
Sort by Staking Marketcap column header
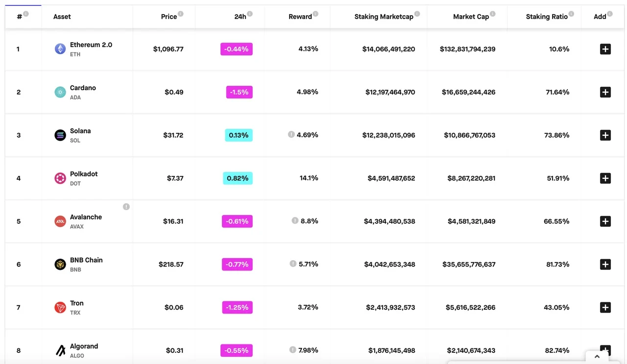(x=384, y=17)
